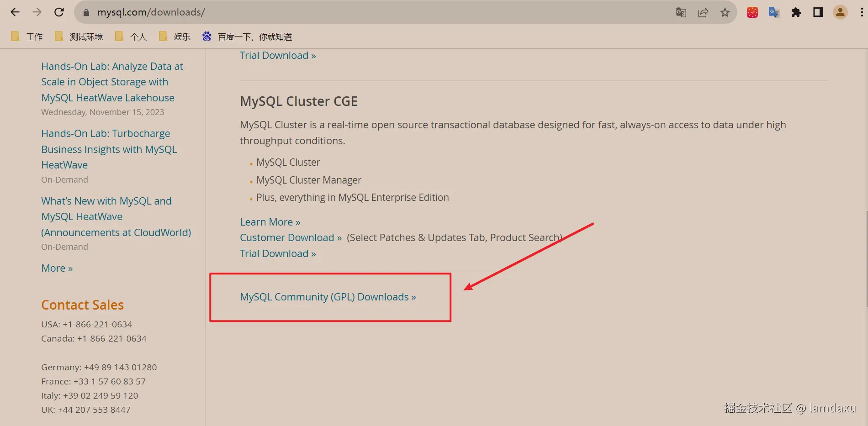Viewport: 868px width, 426px height.
Task: View site security lock information
Action: [86, 12]
